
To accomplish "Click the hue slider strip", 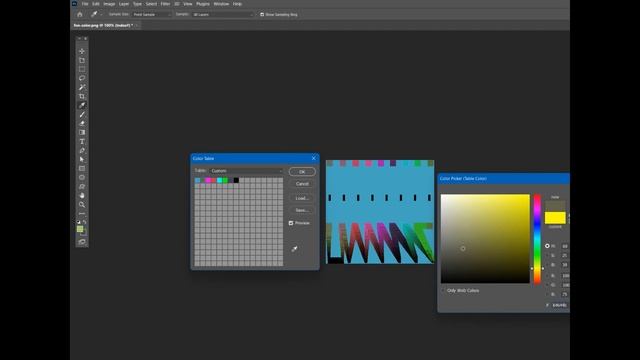I will (x=537, y=239).
